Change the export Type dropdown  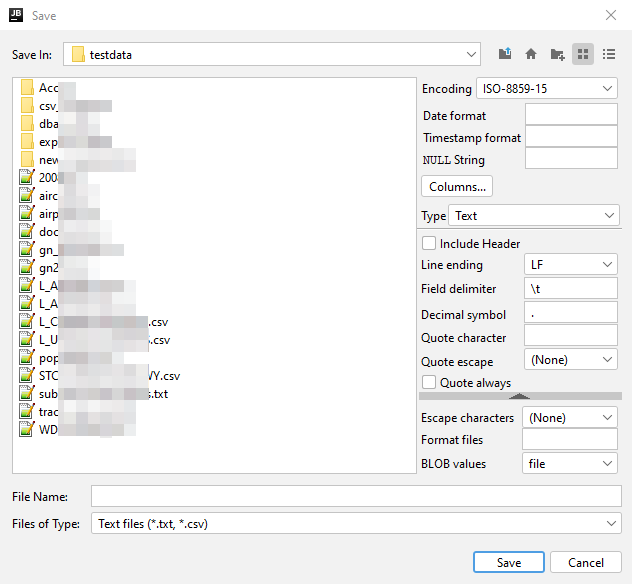533,216
